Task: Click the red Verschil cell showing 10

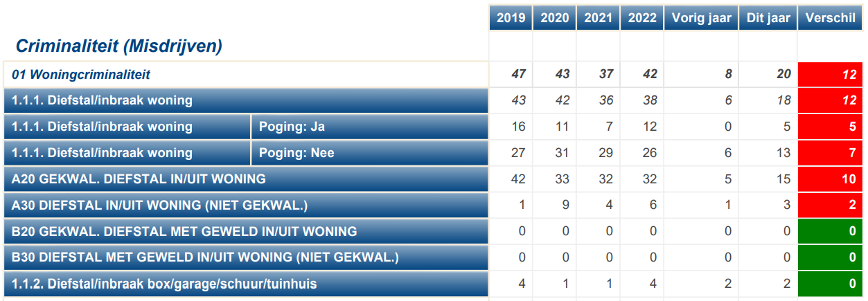Action: tap(831, 179)
